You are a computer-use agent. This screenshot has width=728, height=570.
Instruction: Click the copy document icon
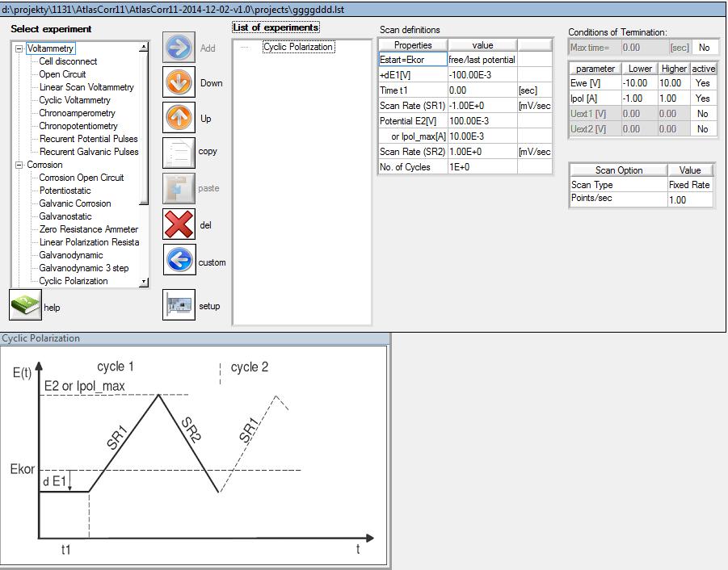(179, 153)
